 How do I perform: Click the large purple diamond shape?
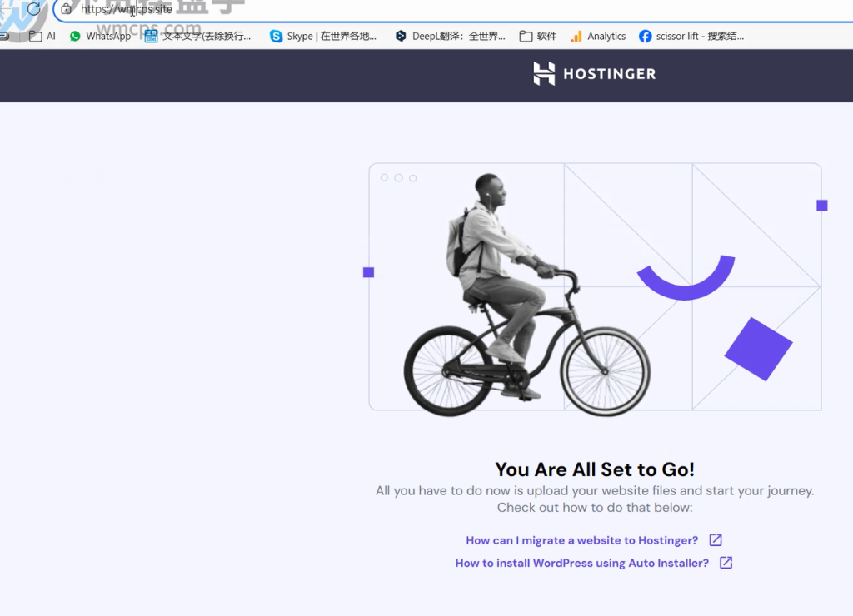(758, 349)
